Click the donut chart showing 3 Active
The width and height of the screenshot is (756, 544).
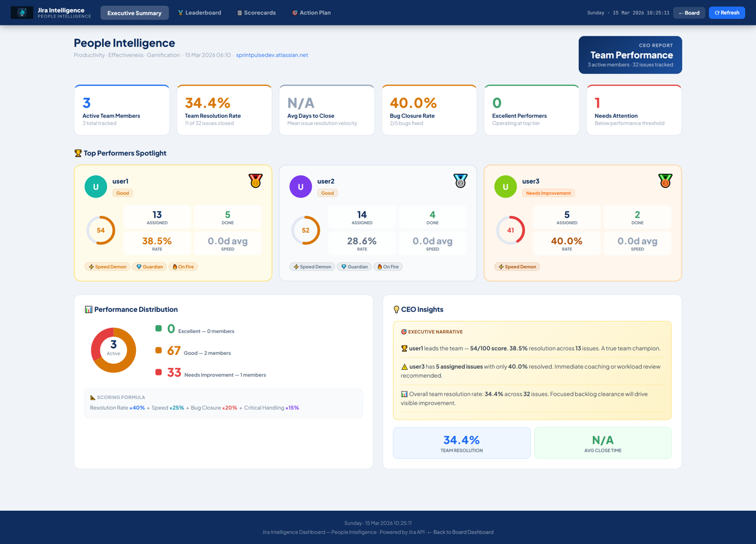[114, 351]
